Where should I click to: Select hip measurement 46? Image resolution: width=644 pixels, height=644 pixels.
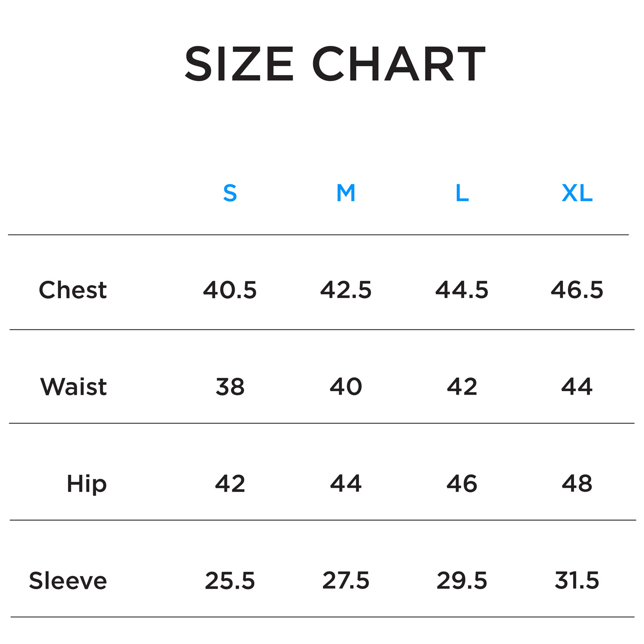point(462,484)
